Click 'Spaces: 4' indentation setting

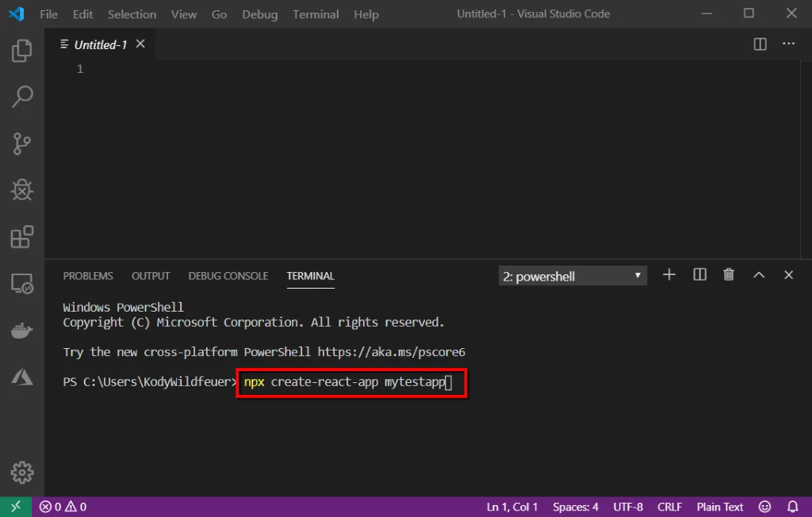[576, 507]
